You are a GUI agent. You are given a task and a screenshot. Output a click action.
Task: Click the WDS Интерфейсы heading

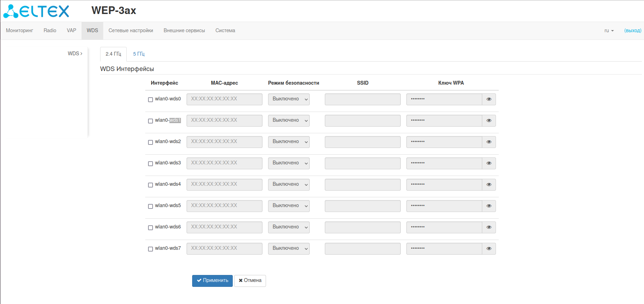point(127,69)
